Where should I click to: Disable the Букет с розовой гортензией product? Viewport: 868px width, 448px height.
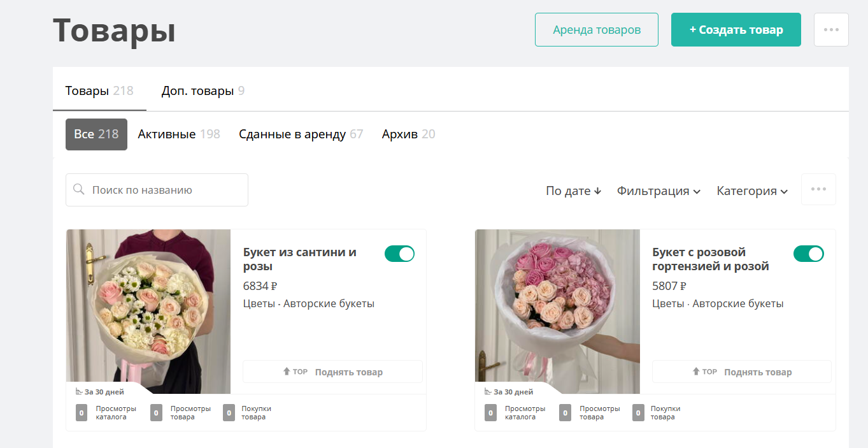coord(808,254)
